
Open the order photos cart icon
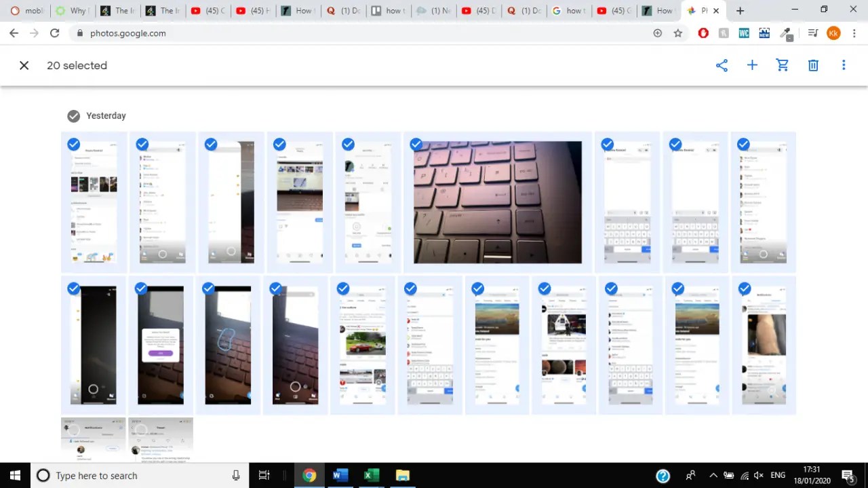pos(783,65)
